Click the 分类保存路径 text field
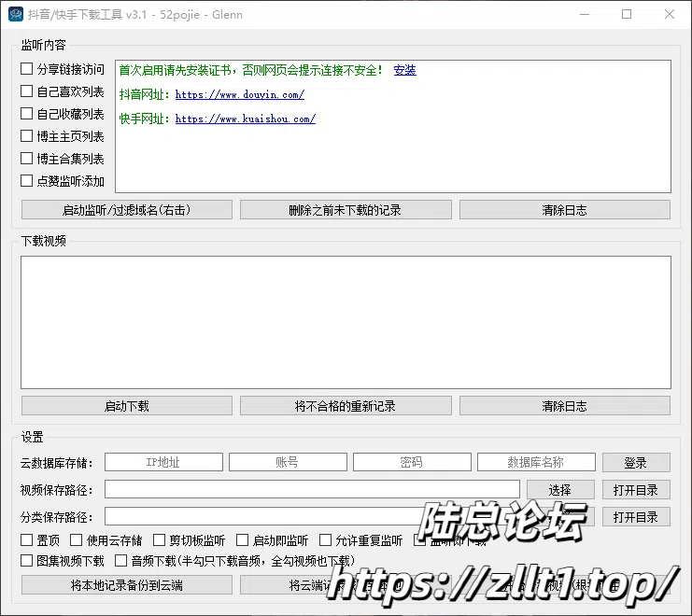The image size is (692, 616). pyautogui.click(x=312, y=516)
